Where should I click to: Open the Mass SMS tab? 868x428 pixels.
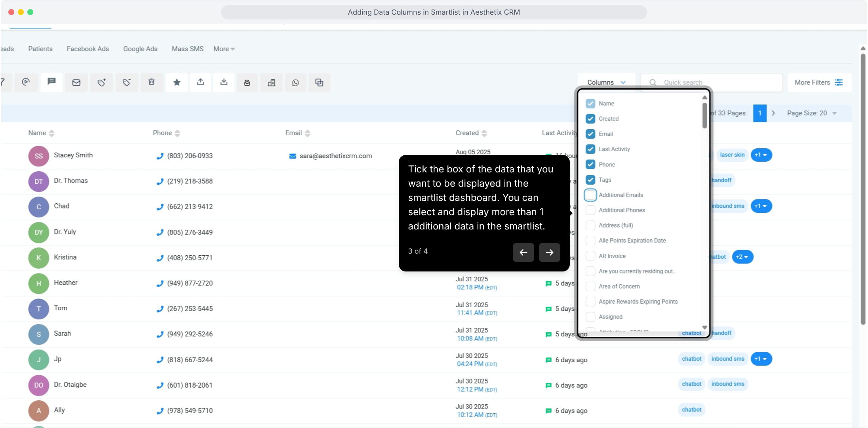pos(188,49)
